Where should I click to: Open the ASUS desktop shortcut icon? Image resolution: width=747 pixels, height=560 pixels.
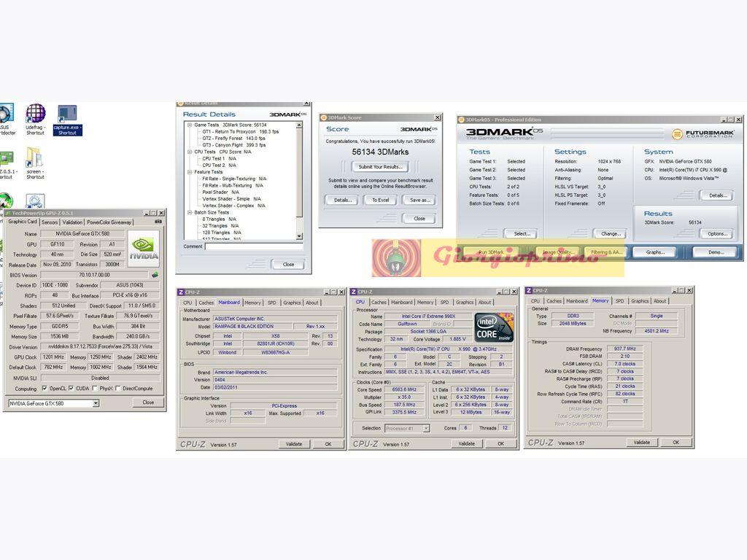tap(6, 120)
